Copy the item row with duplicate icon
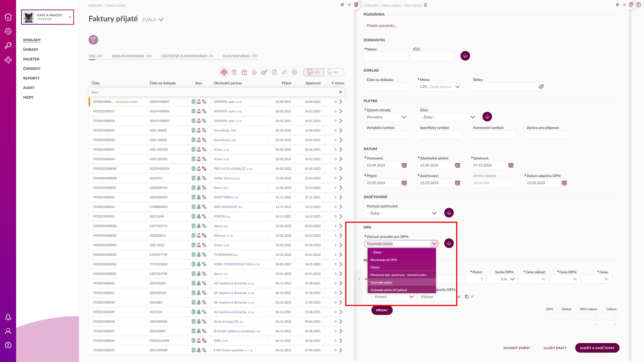Image resolution: width=644 pixels, height=362 pixels. click(x=467, y=297)
